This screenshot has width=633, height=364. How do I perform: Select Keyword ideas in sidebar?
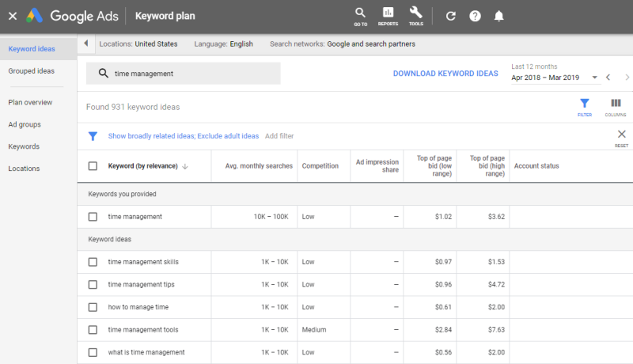[38, 49]
